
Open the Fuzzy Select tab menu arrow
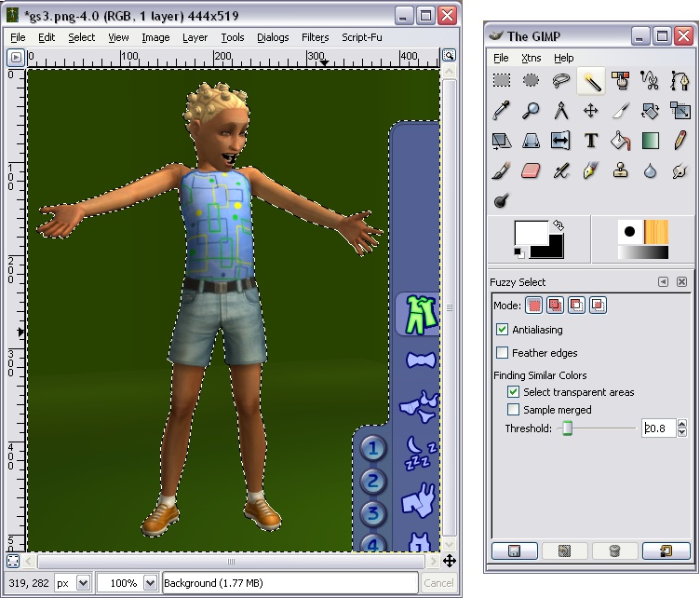click(663, 282)
